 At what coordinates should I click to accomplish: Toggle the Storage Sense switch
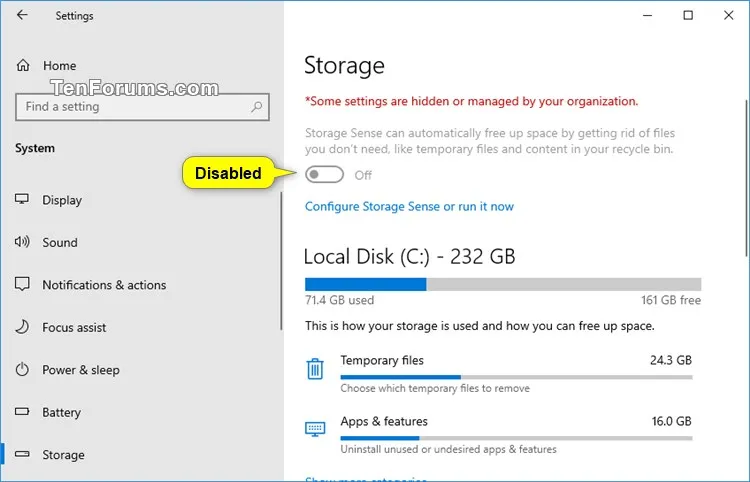(x=324, y=175)
